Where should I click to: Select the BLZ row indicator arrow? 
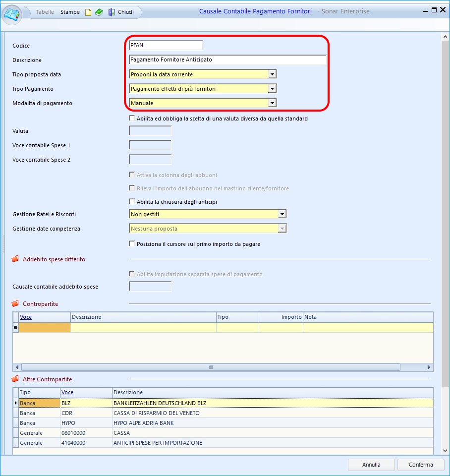[15, 403]
